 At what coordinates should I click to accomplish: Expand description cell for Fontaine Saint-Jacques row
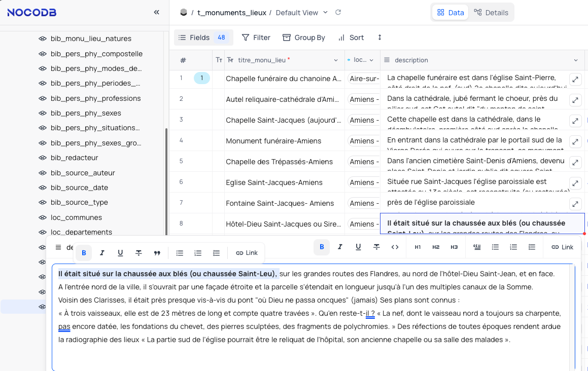click(x=575, y=204)
